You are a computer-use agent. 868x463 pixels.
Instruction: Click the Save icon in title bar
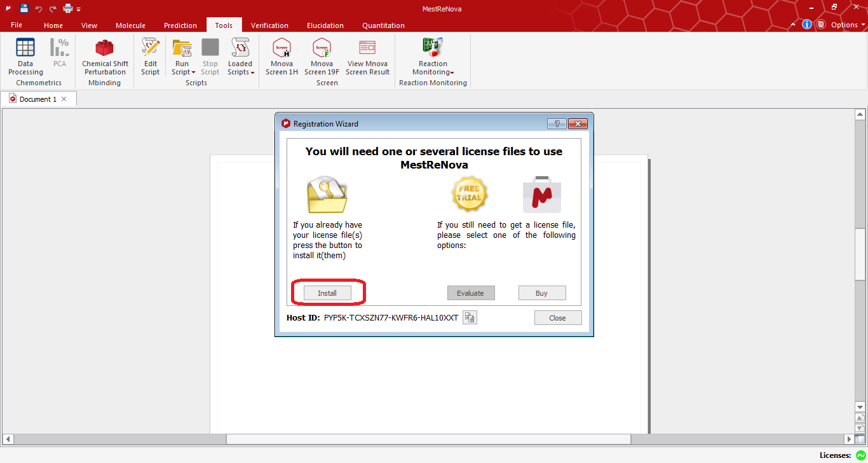(24, 8)
